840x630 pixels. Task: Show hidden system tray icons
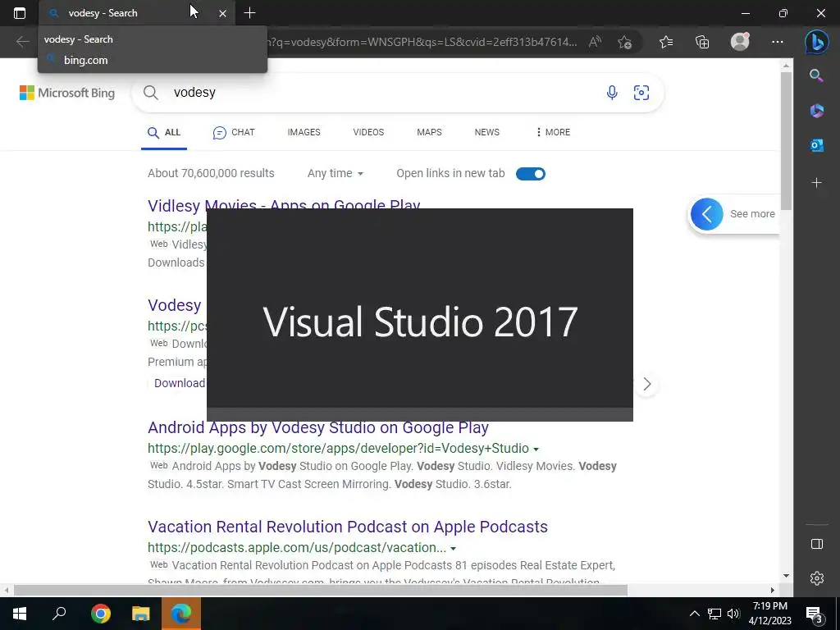pos(694,614)
